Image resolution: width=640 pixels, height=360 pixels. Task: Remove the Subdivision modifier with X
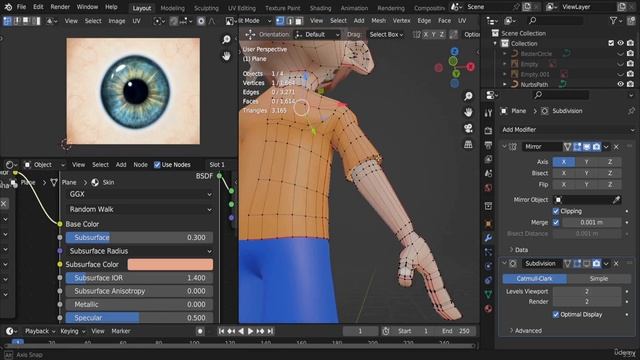tap(616, 264)
